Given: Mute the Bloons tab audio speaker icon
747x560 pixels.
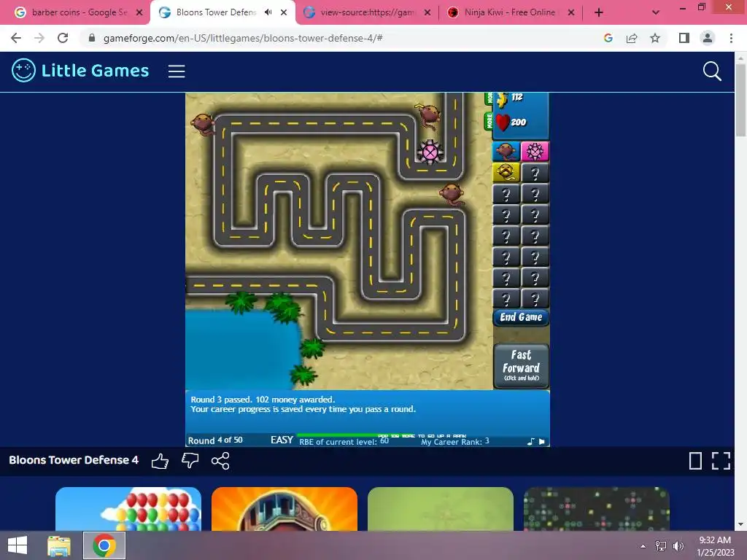Looking at the screenshot, I should tap(268, 12).
